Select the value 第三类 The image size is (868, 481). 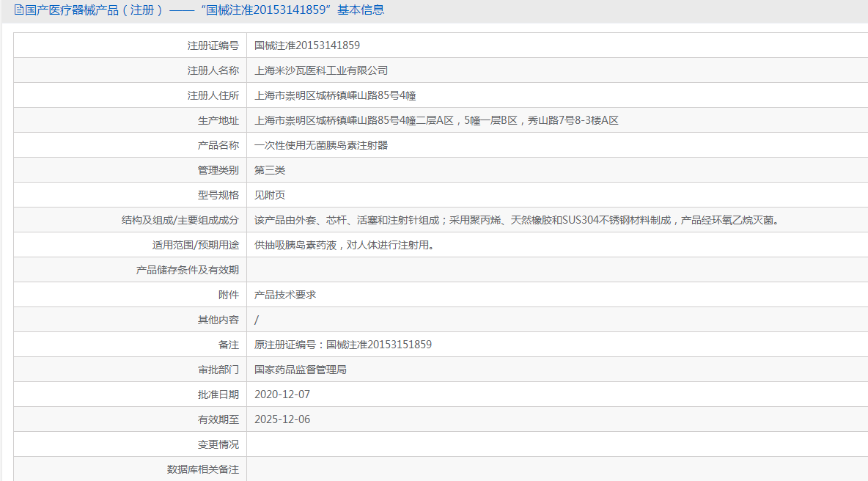tap(270, 170)
